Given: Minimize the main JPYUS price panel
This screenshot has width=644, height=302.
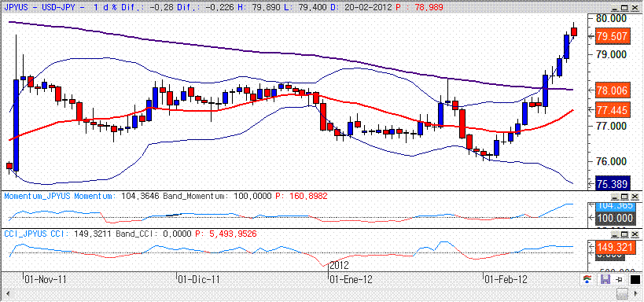Looking at the screenshot, I should click(x=615, y=8).
